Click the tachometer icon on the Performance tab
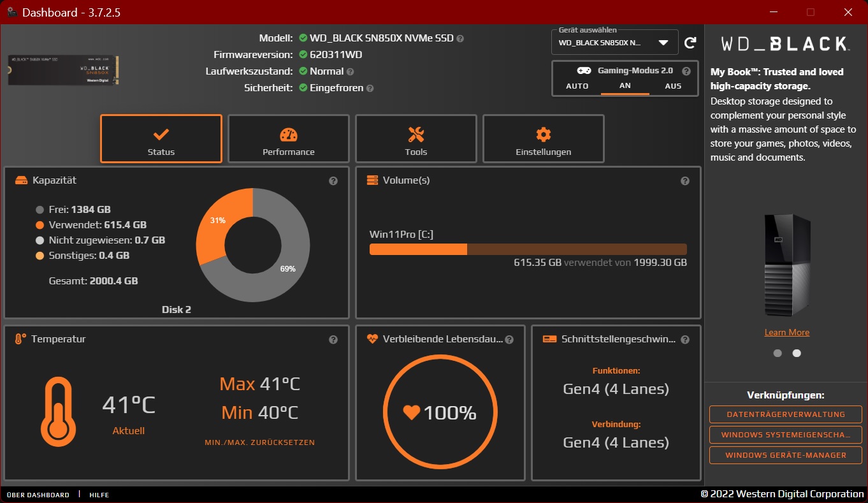Image resolution: width=868 pixels, height=503 pixels. [x=289, y=135]
